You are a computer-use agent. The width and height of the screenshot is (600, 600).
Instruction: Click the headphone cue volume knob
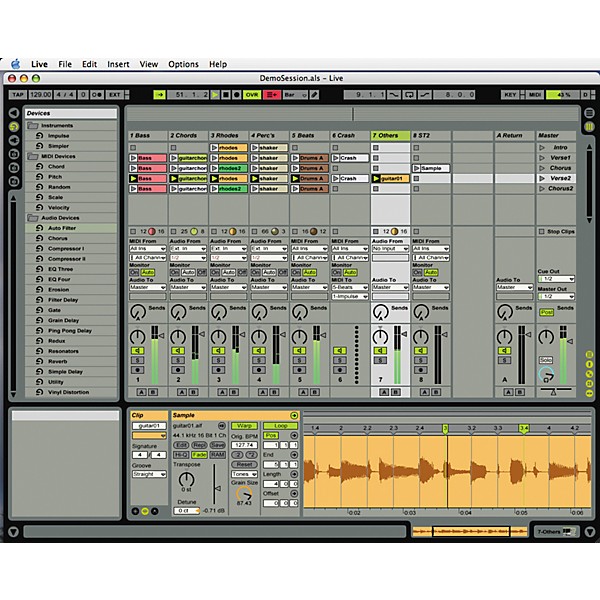point(546,374)
